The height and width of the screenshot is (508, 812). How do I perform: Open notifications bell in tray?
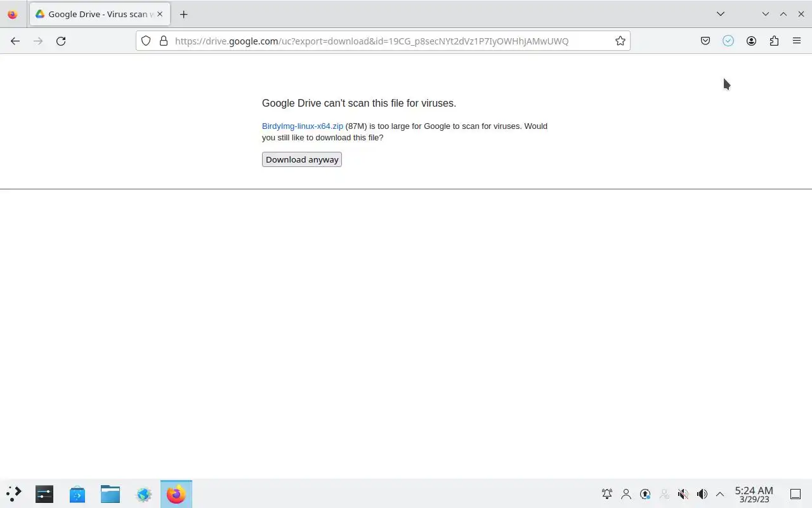(607, 493)
